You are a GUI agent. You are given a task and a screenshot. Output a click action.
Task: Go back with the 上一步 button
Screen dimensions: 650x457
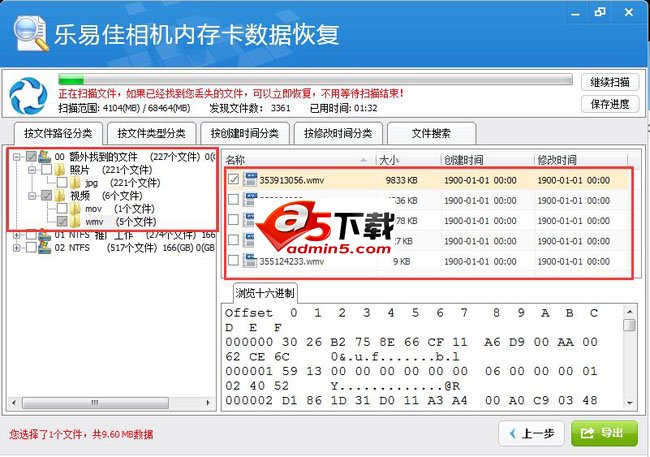click(x=531, y=434)
